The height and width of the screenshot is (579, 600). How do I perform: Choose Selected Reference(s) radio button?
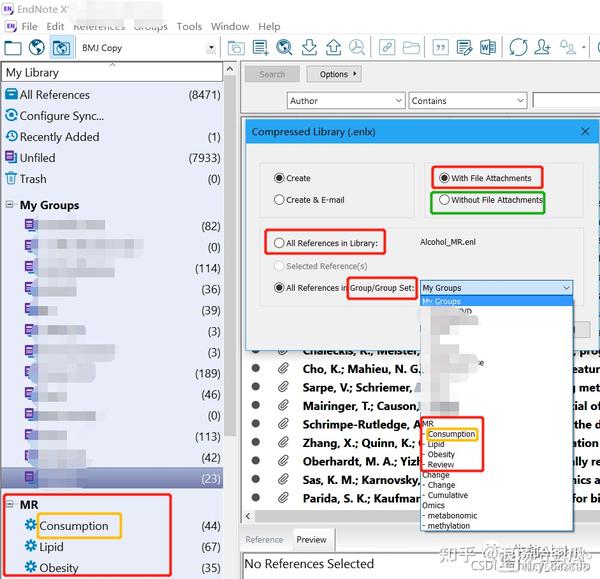[279, 266]
